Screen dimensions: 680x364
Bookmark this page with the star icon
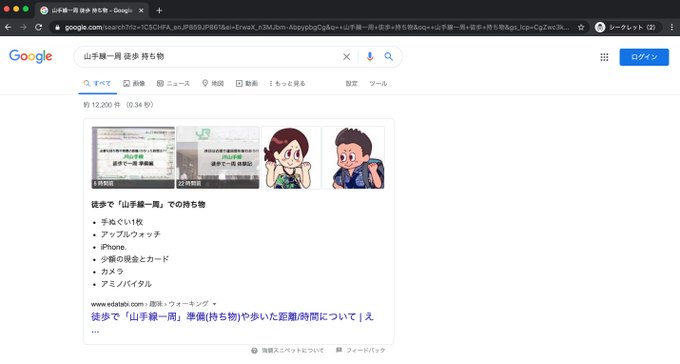pyautogui.click(x=581, y=27)
